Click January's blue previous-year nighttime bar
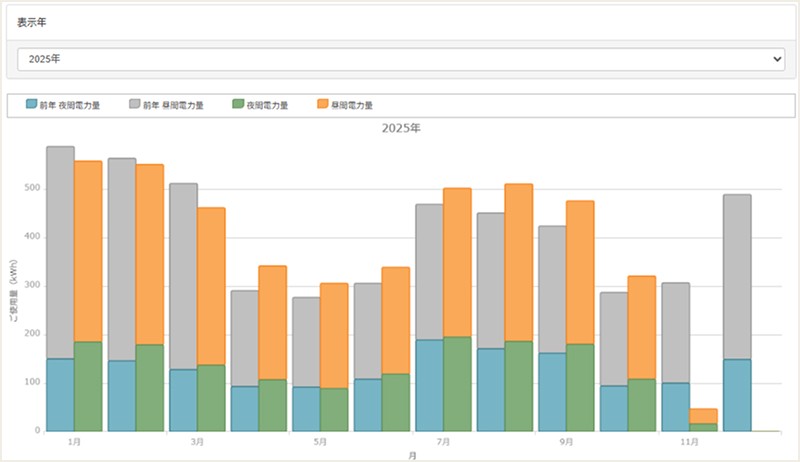Viewport: 800px width, 462px height. (x=60, y=395)
